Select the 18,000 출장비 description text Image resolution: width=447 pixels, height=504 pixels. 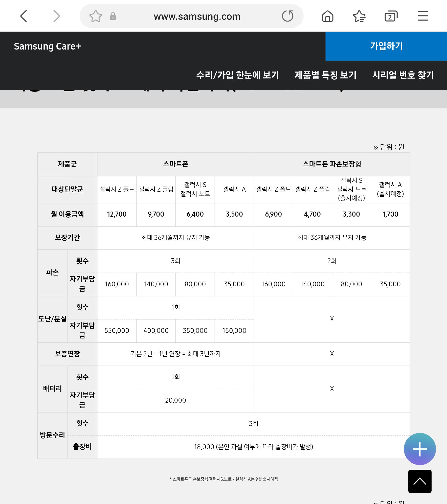[x=253, y=447]
